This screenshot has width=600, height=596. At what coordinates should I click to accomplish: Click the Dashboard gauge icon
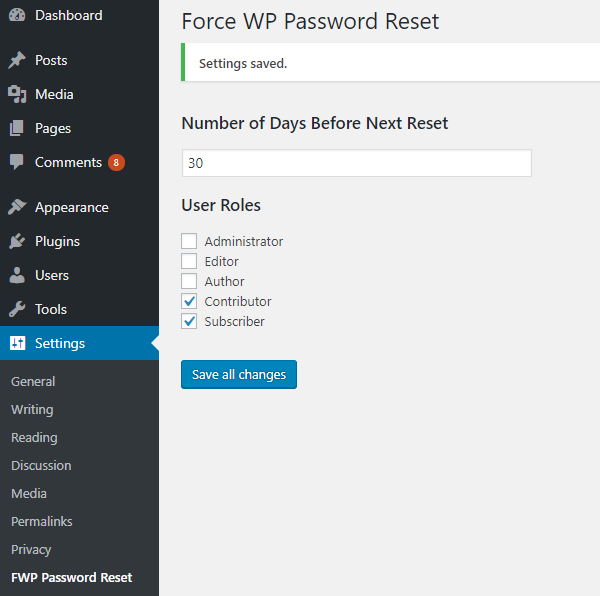(17, 15)
